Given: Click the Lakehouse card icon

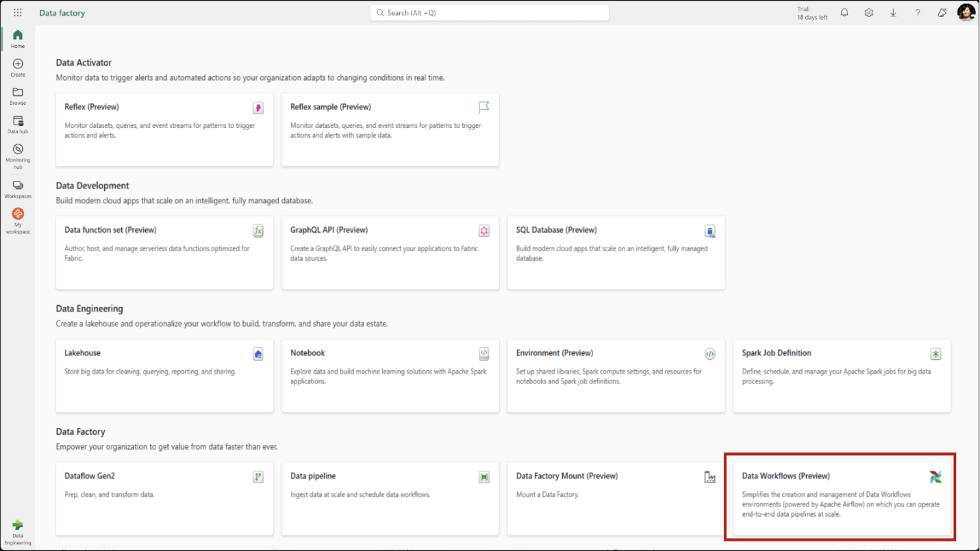Looking at the screenshot, I should (258, 354).
